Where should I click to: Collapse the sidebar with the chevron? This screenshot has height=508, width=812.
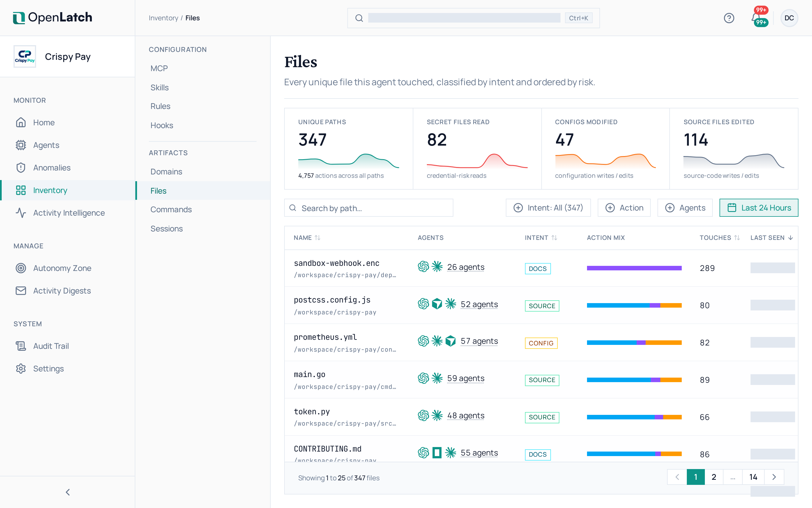68,492
